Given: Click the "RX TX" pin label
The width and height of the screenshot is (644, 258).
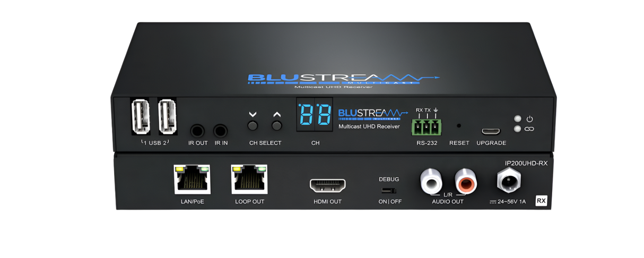Looking at the screenshot, I should (423, 110).
